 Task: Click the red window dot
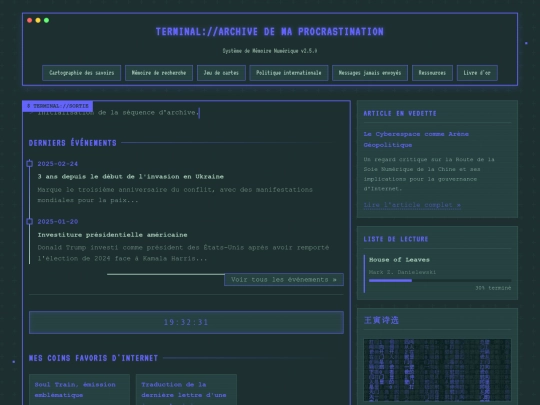click(x=30, y=20)
